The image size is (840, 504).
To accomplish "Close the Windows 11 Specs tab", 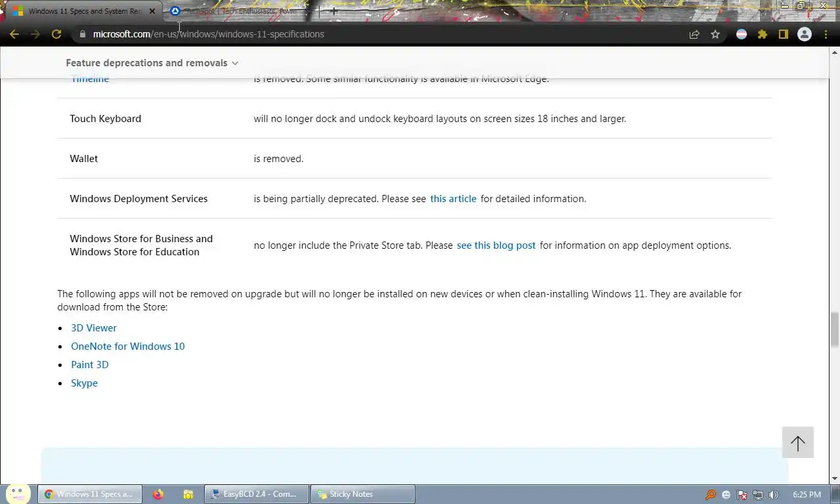I will click(152, 11).
